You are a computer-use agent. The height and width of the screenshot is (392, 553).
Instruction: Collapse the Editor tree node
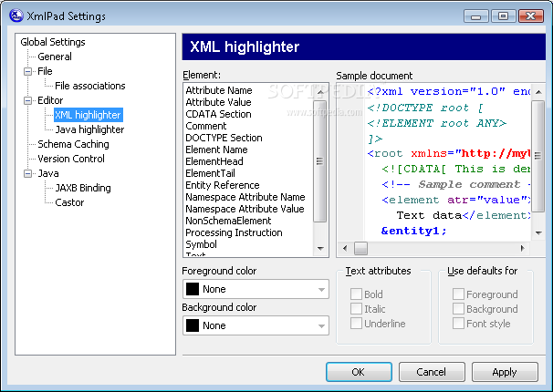pyautogui.click(x=28, y=100)
